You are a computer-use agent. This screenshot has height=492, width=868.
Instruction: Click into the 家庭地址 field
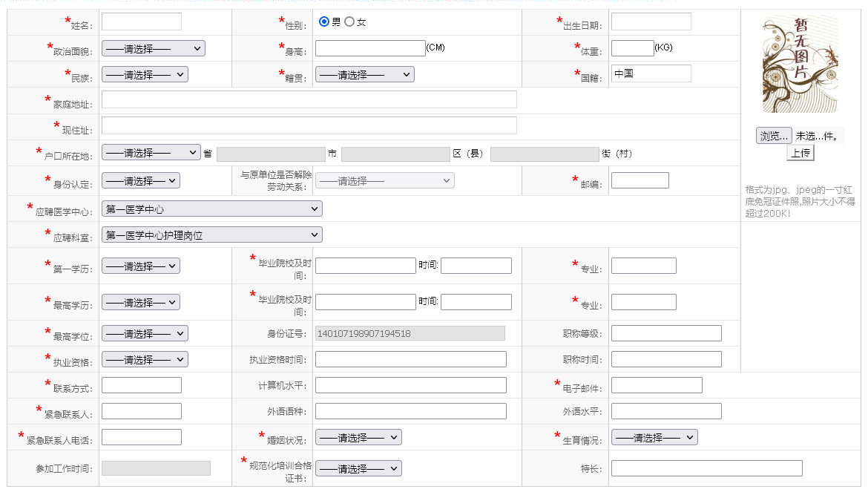[309, 99]
